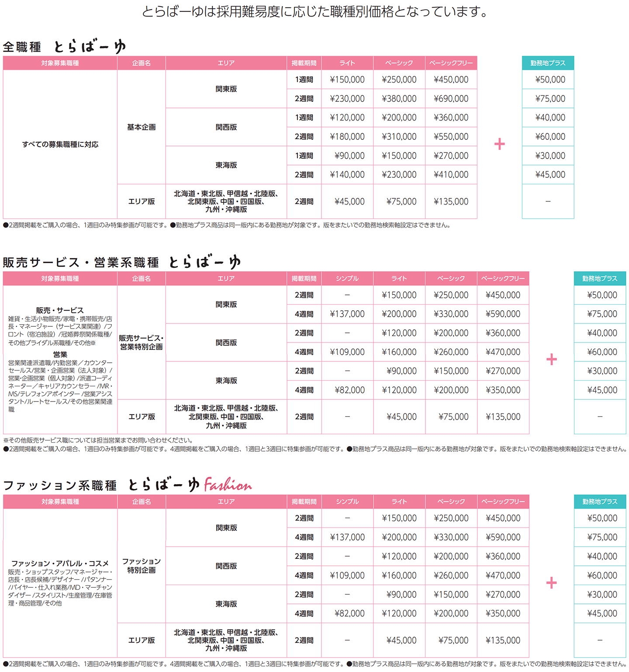Click the 対象募集職種 header in the 全職種 table
This screenshot has width=629, height=672.
[60, 63]
